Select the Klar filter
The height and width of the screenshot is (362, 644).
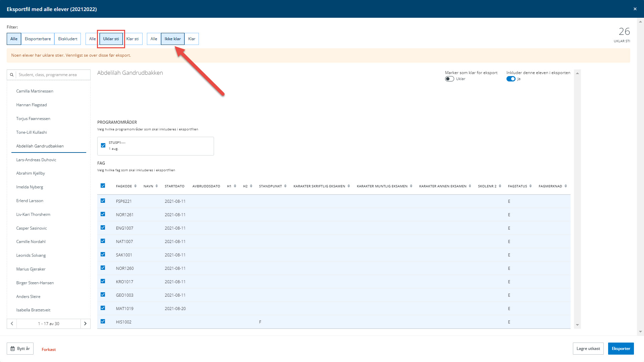point(192,39)
